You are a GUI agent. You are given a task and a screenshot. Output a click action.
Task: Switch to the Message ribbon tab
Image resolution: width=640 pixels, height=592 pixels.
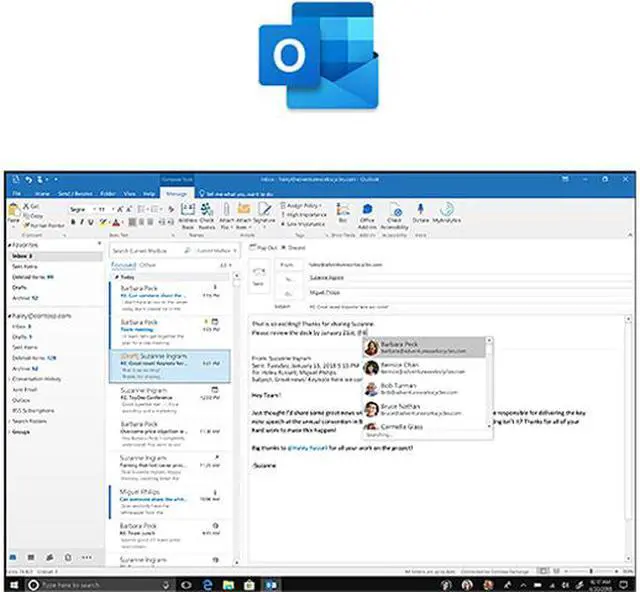click(176, 192)
